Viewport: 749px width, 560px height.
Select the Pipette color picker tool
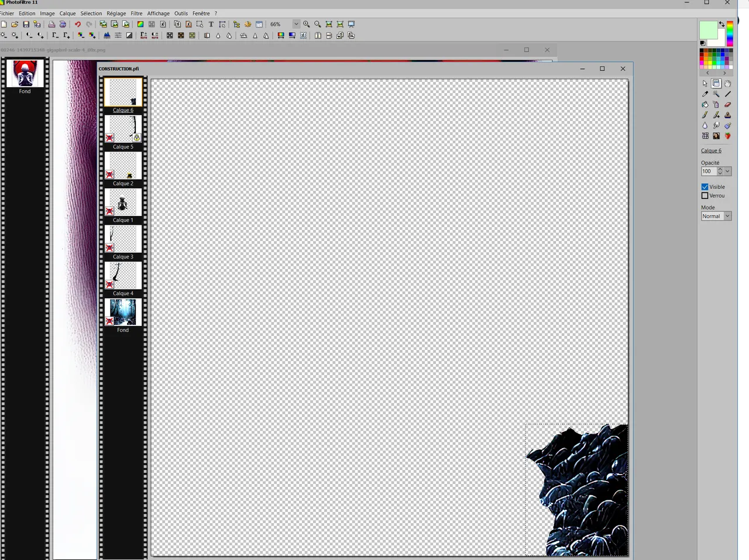pos(705,94)
